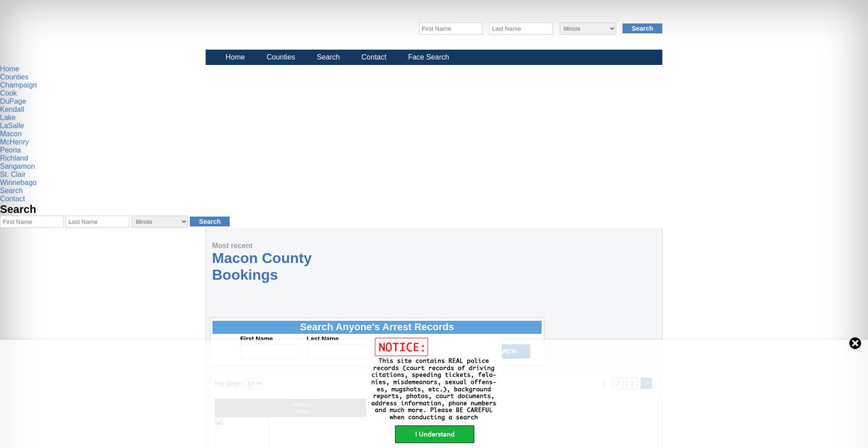Select Counties in the navigation bar

[x=281, y=57]
